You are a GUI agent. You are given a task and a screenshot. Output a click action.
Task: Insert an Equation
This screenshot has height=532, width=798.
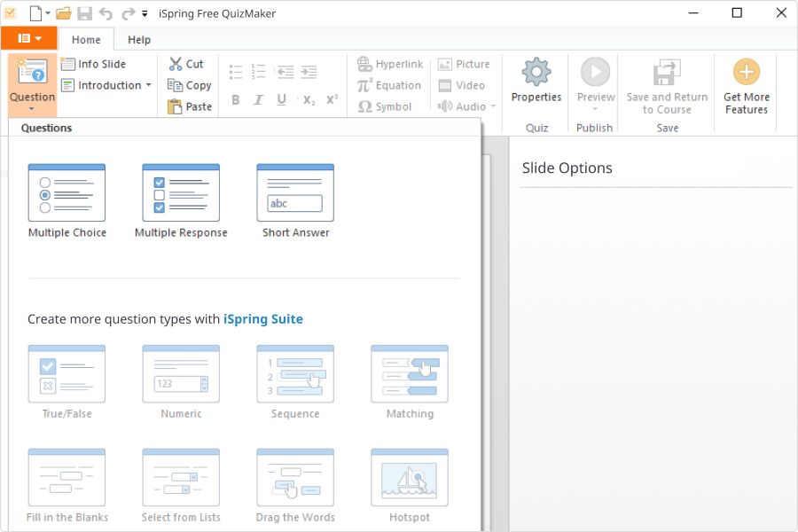390,85
